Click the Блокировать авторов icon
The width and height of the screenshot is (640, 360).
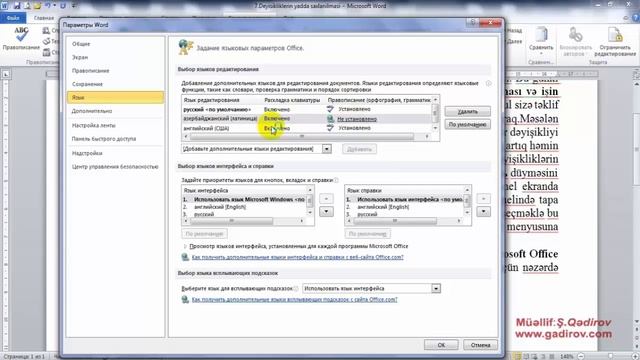point(576,35)
